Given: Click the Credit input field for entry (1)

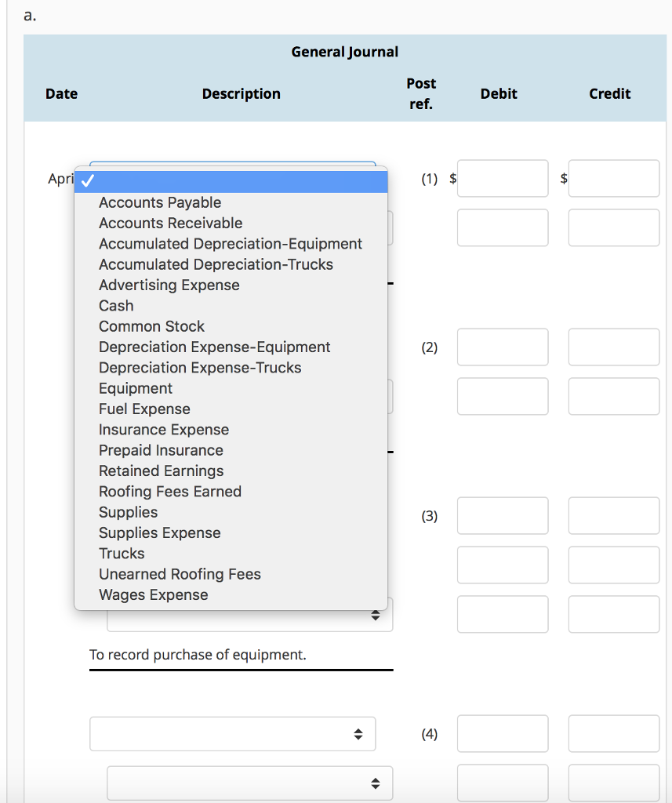Looking at the screenshot, I should (x=614, y=179).
